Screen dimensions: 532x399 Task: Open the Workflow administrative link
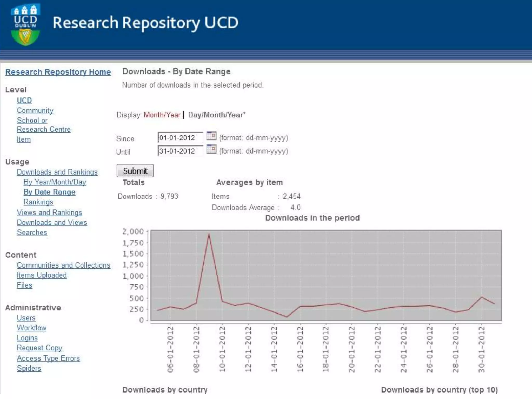point(31,328)
